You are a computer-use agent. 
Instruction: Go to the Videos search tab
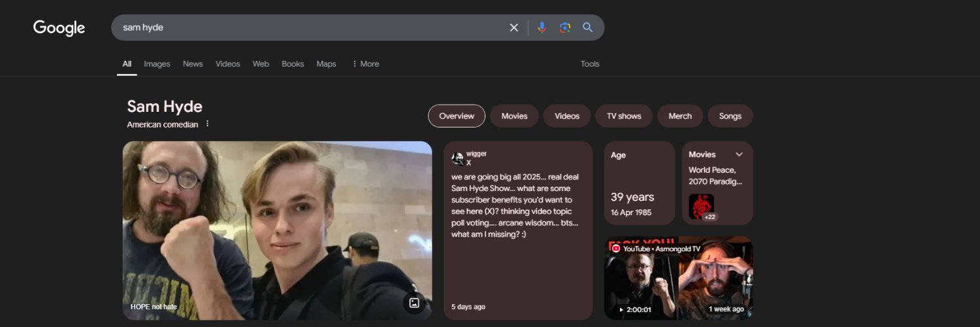click(228, 64)
